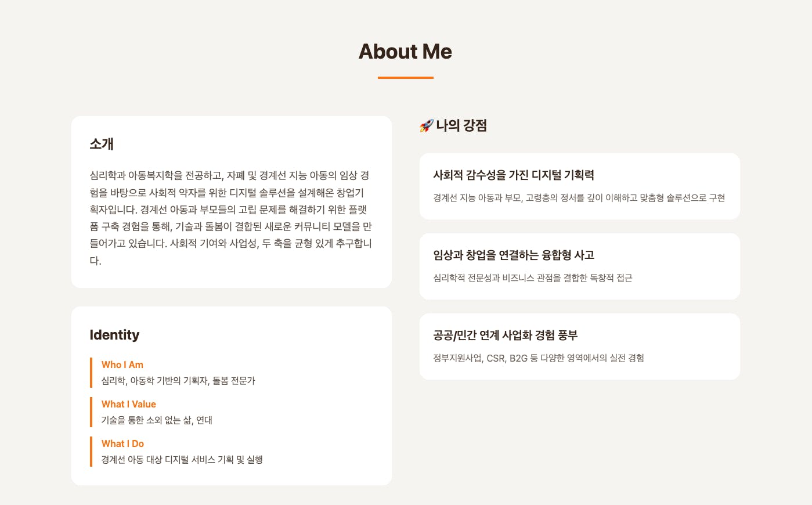Viewport: 812px width, 505px height.
Task: Click the 나의 강점 section title
Action: (461, 125)
